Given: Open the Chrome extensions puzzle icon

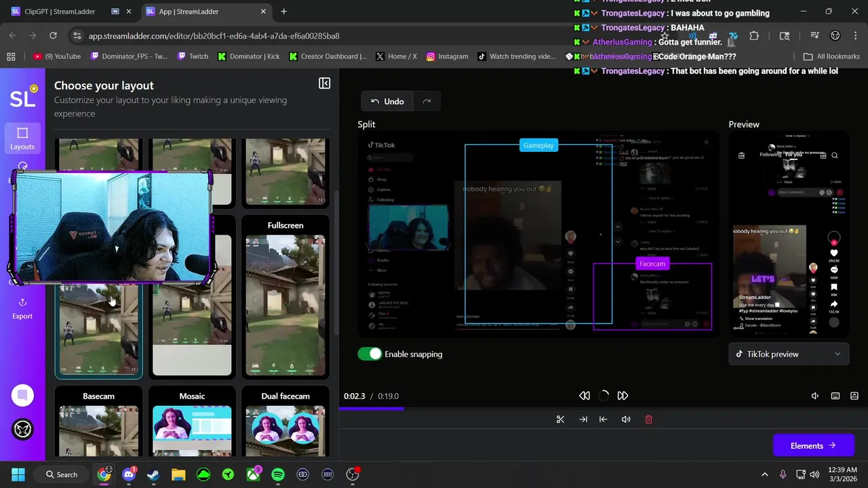Looking at the screenshot, I should (x=754, y=36).
